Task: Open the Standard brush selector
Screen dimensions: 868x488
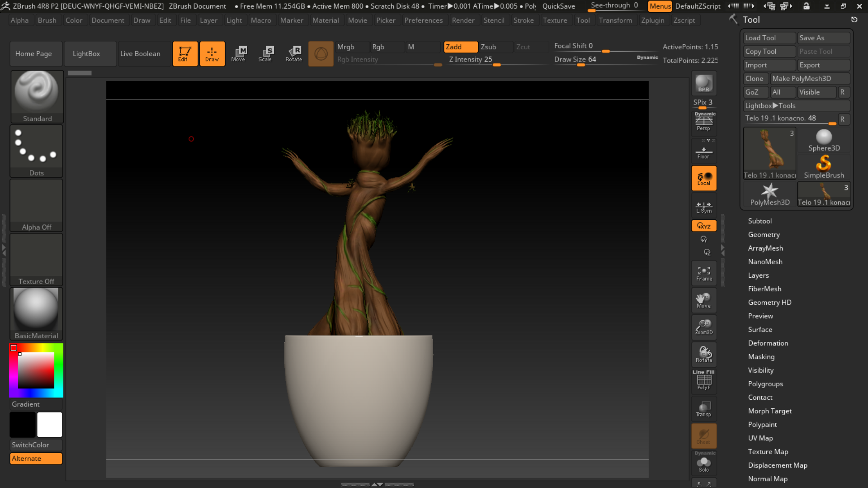Action: [x=37, y=96]
